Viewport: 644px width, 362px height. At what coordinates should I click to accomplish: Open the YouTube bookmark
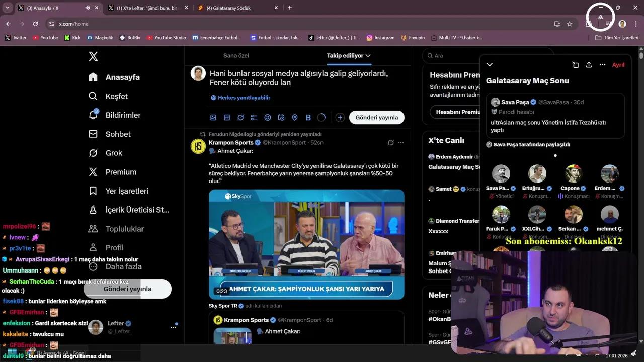pyautogui.click(x=45, y=38)
